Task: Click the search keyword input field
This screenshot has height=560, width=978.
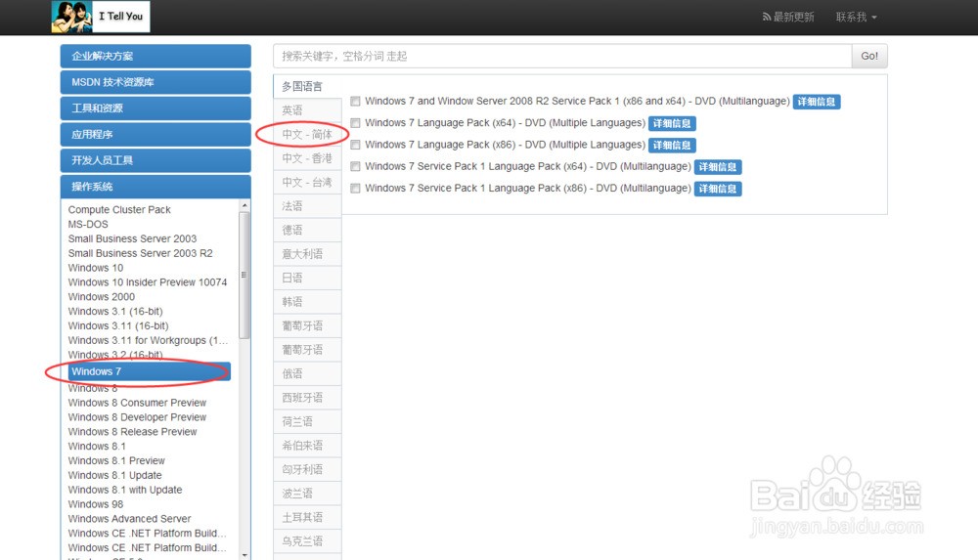Action: [x=561, y=57]
